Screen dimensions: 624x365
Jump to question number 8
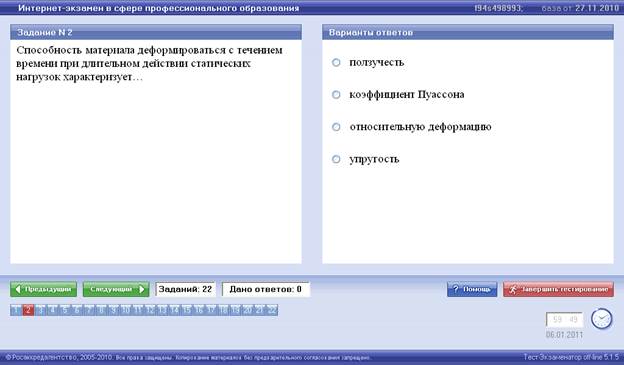101,310
